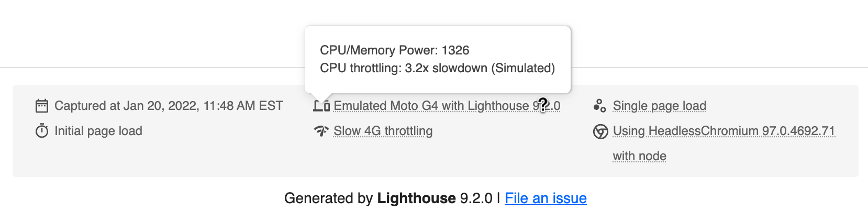Click the '(Simulated)' word in the tooltip
This screenshot has height=223, width=868.
click(x=522, y=68)
